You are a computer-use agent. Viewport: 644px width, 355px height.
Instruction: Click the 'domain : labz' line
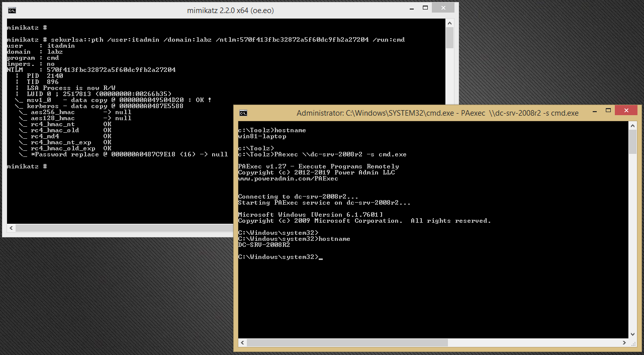(x=35, y=52)
